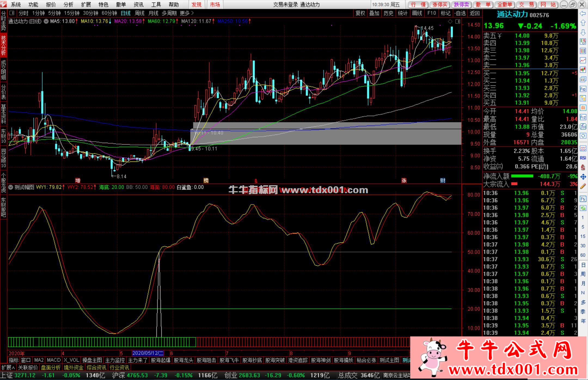Click the wavy indicator lines icon
The width and height of the screenshot is (588, 380).
[583, 148]
